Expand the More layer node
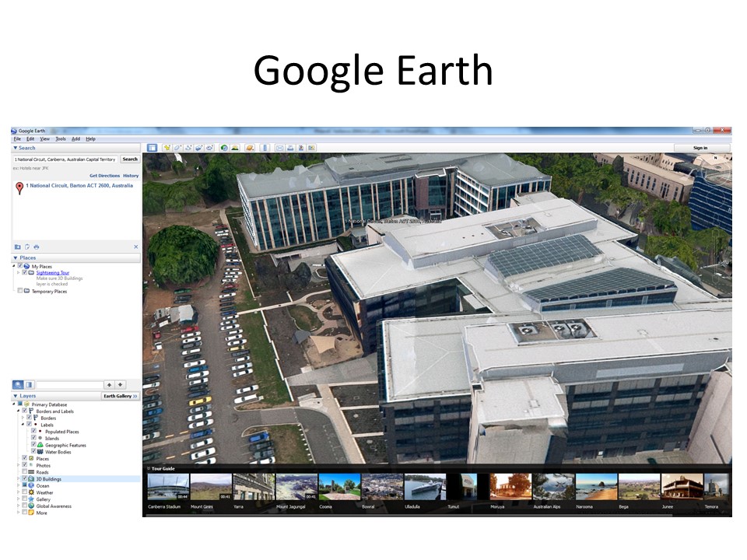 click(18, 513)
